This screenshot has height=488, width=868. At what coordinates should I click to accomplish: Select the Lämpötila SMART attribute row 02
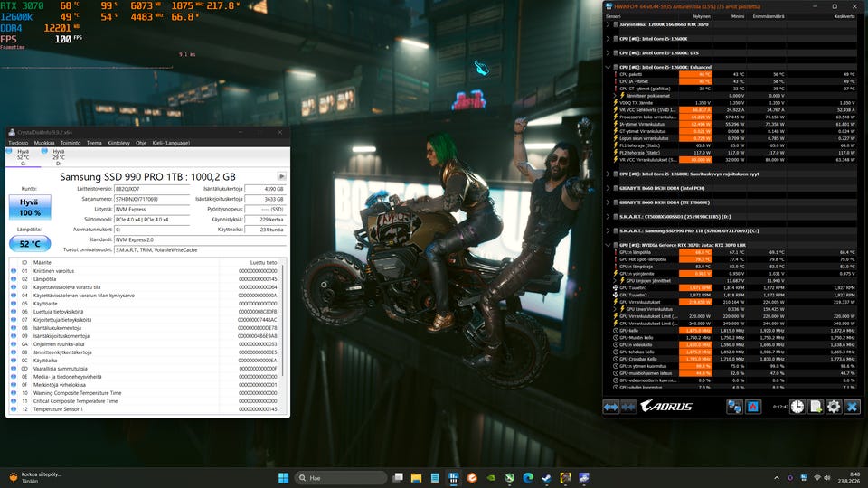click(x=145, y=279)
